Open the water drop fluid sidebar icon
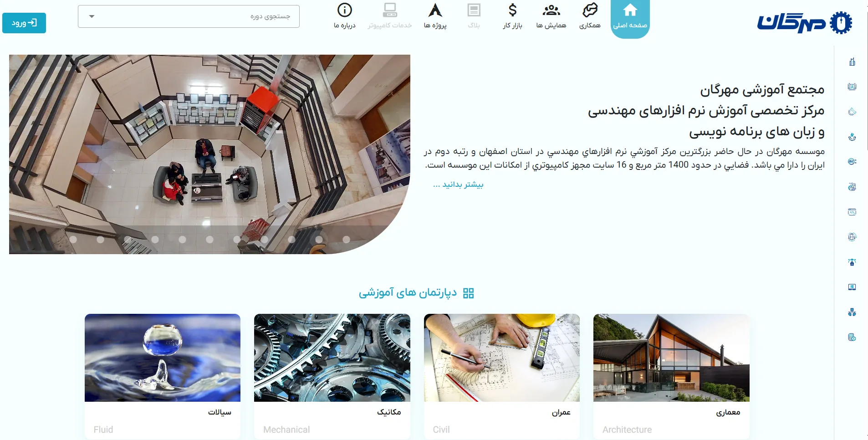The height and width of the screenshot is (440, 868). click(852, 137)
